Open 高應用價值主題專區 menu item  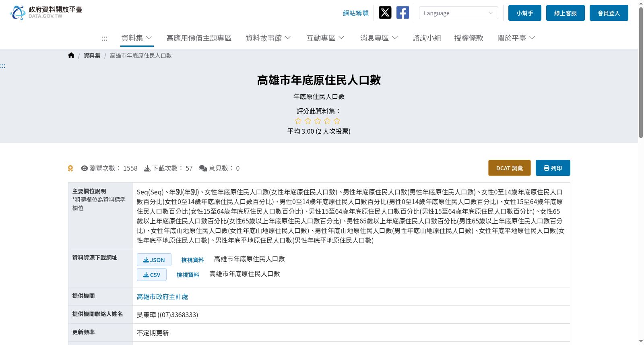199,38
